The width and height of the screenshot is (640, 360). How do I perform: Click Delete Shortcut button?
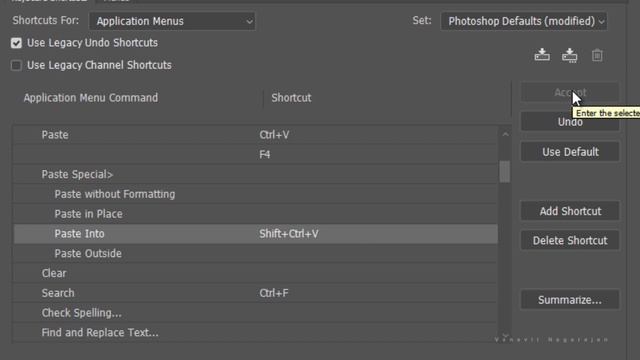tap(570, 240)
